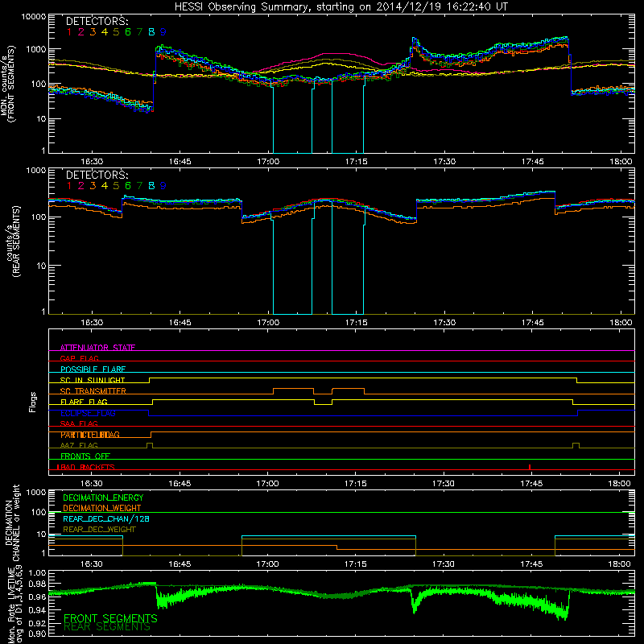Click the GAP FLAG label
The height and width of the screenshot is (644, 644).
79,358
